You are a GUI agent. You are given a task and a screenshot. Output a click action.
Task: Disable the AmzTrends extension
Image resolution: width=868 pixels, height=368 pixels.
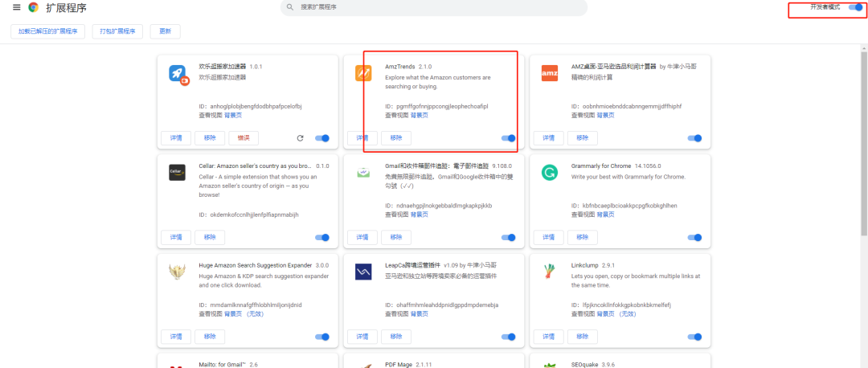pos(508,138)
